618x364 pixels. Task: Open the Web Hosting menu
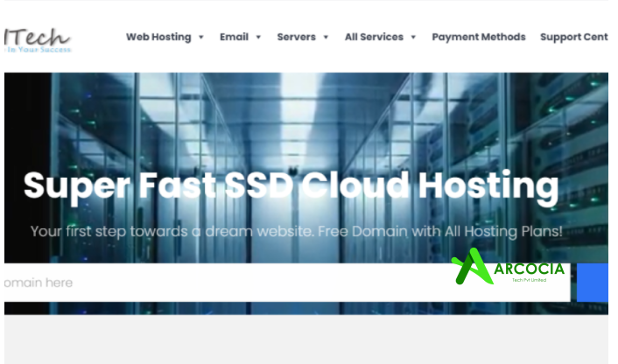tap(158, 37)
